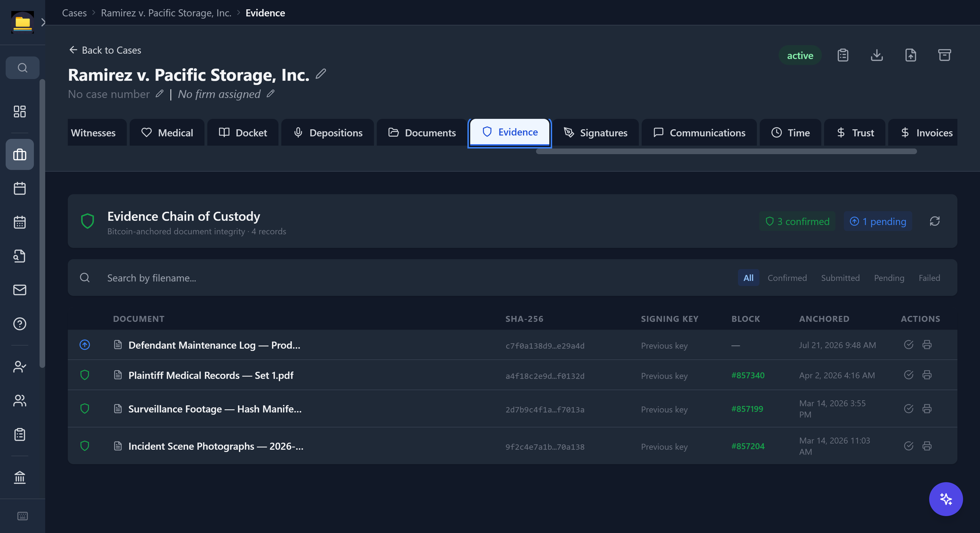
Task: Refresh the evidence chain of custody
Action: (x=935, y=221)
